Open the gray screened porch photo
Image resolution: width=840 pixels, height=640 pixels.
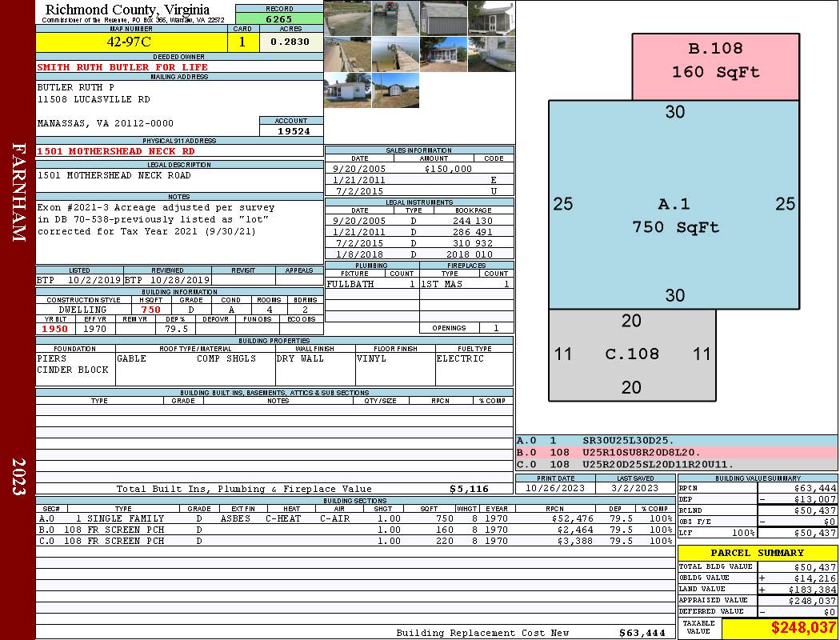491,18
